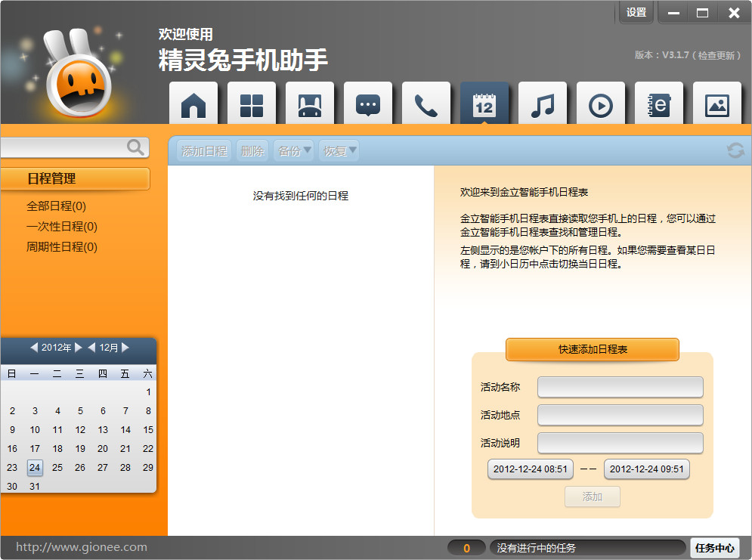752x560 pixels.
Task: Pick start time 2012-12-24 08:51
Action: [x=530, y=469]
